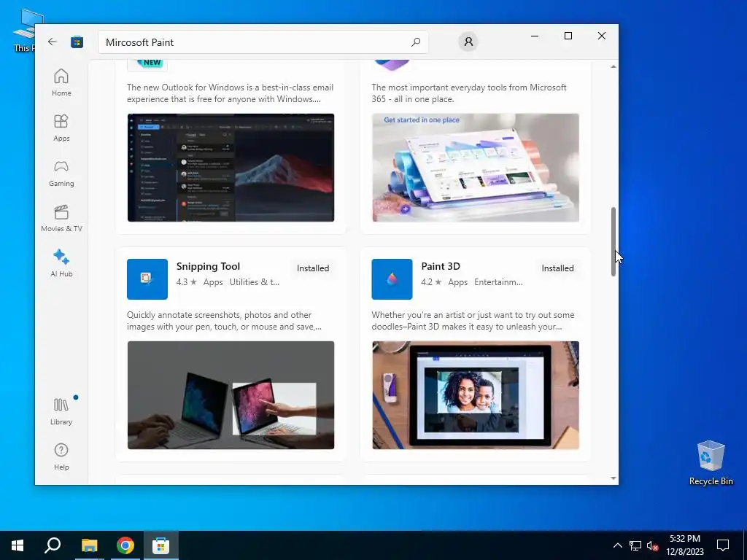This screenshot has width=747, height=560.
Task: Open Help in the sidebar
Action: coord(61,456)
